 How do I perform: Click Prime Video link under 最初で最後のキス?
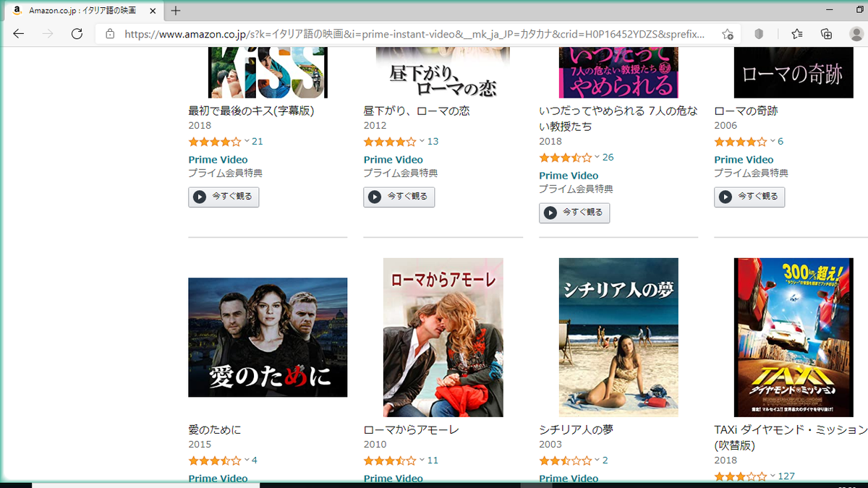point(218,160)
